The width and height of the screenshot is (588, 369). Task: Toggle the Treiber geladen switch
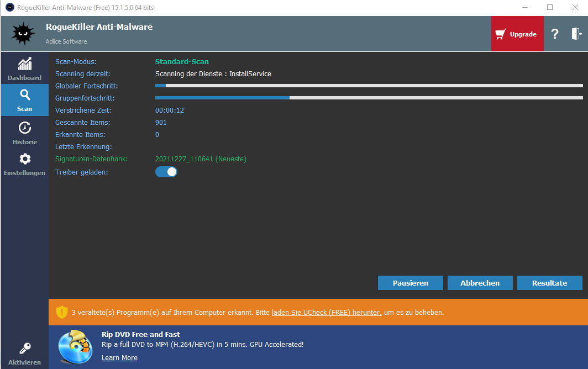[166, 172]
